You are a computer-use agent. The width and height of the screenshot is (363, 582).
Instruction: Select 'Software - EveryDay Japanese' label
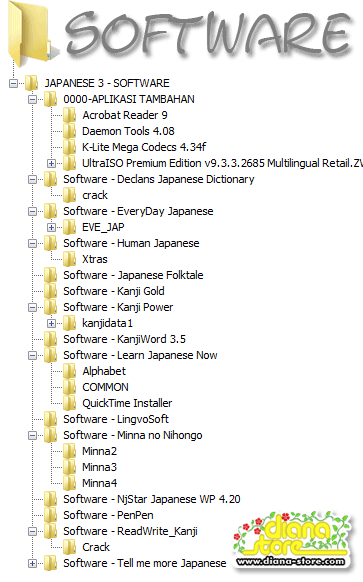coord(138,211)
